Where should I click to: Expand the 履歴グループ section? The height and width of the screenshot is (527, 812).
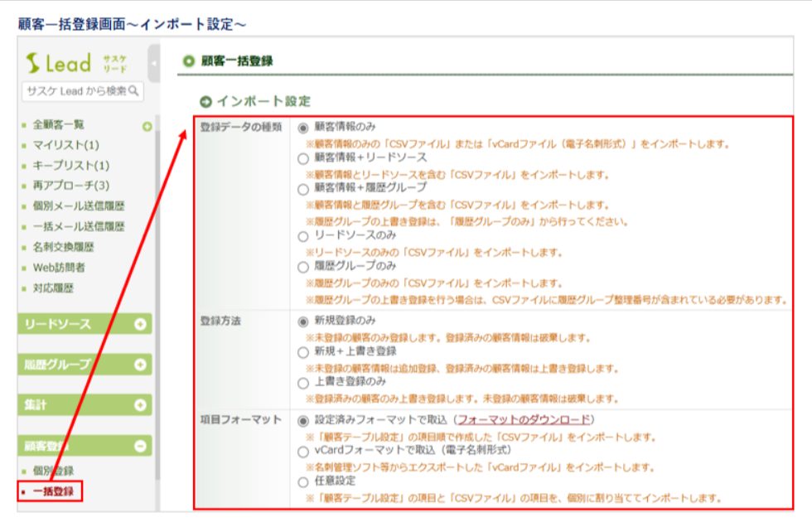[140, 365]
